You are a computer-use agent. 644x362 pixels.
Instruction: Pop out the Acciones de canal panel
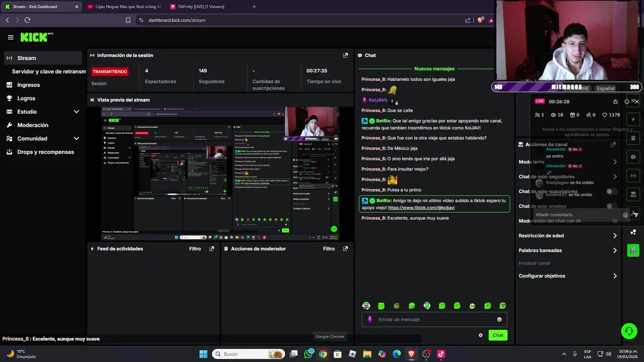coord(613,144)
